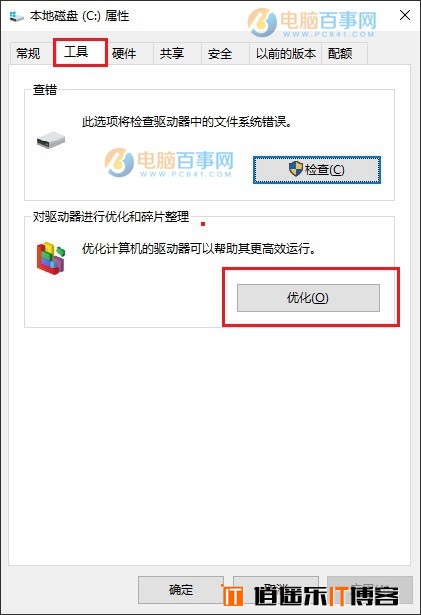Click the 优化(O) button
Image resolution: width=421 pixels, height=615 pixels.
(x=308, y=298)
